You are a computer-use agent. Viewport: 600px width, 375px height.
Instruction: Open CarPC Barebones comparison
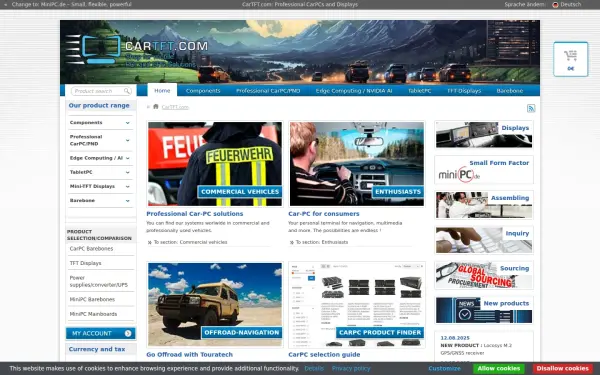point(91,249)
